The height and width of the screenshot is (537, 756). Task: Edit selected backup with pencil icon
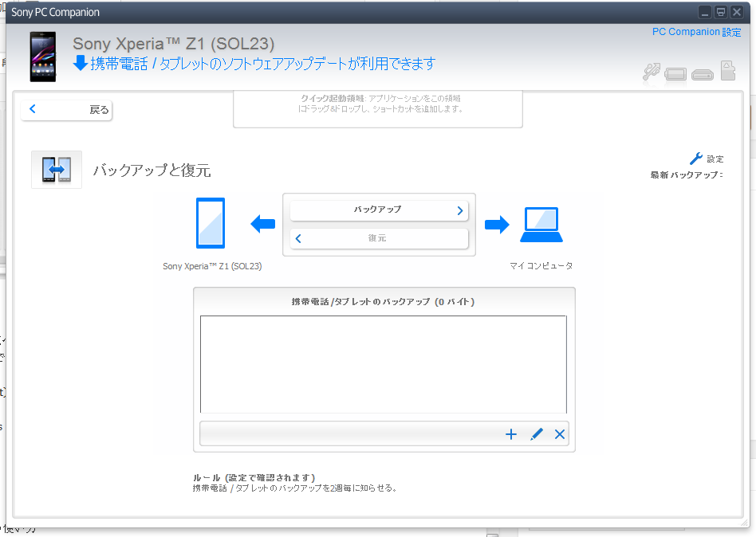(x=537, y=434)
